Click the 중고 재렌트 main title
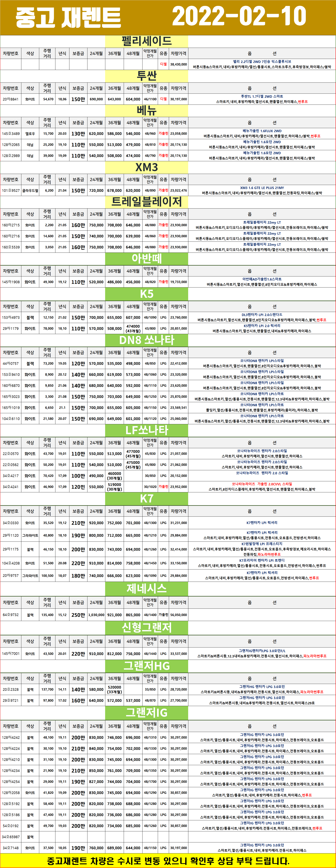 (68, 17)
